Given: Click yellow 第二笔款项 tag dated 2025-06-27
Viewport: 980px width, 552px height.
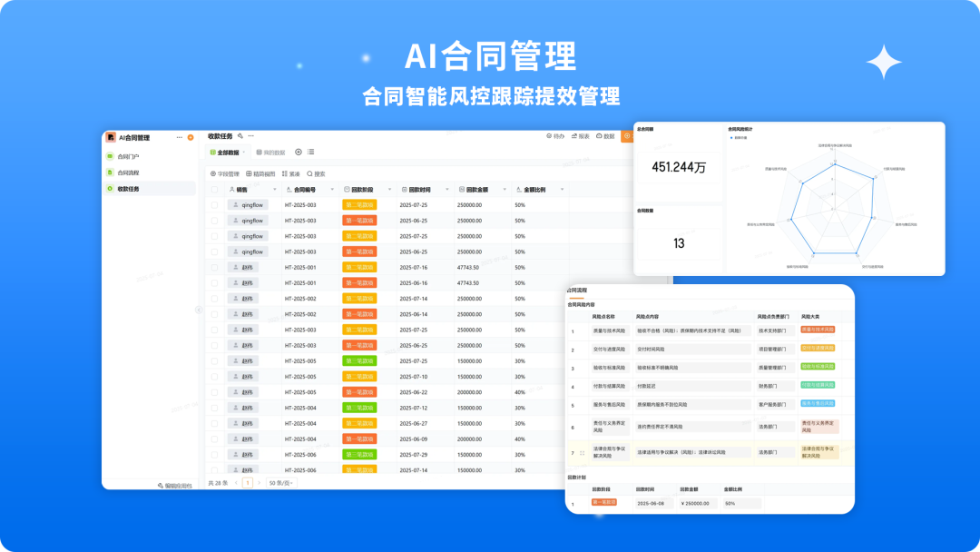Looking at the screenshot, I should [359, 423].
